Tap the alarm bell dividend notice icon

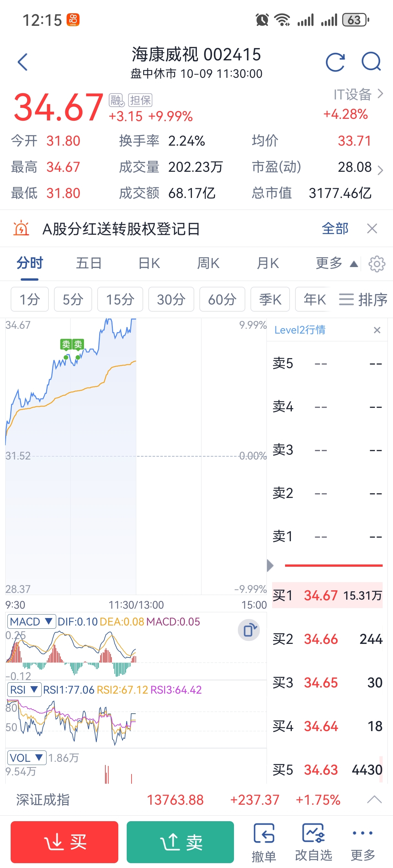pos(21,228)
